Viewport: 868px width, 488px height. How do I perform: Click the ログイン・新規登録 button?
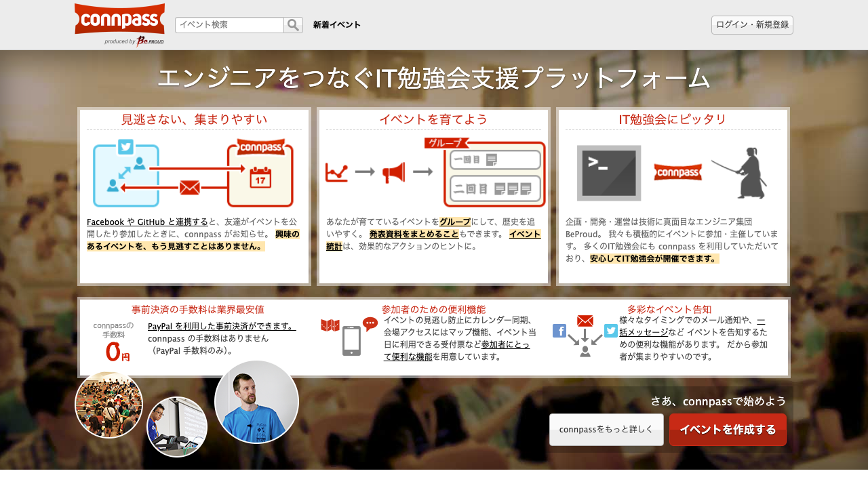(x=752, y=24)
